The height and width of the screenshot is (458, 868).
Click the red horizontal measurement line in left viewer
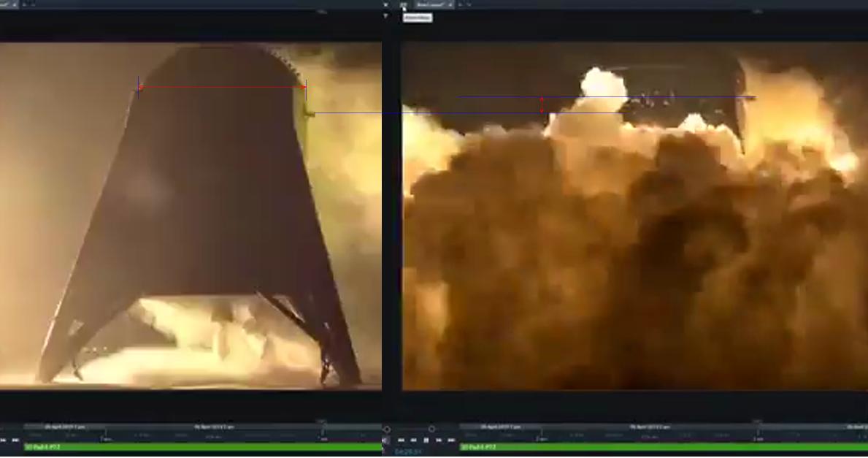pyautogui.click(x=219, y=88)
